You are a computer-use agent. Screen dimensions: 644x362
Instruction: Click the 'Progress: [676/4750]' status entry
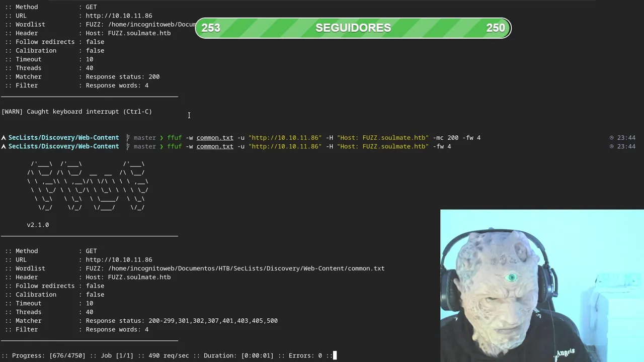pos(49,355)
